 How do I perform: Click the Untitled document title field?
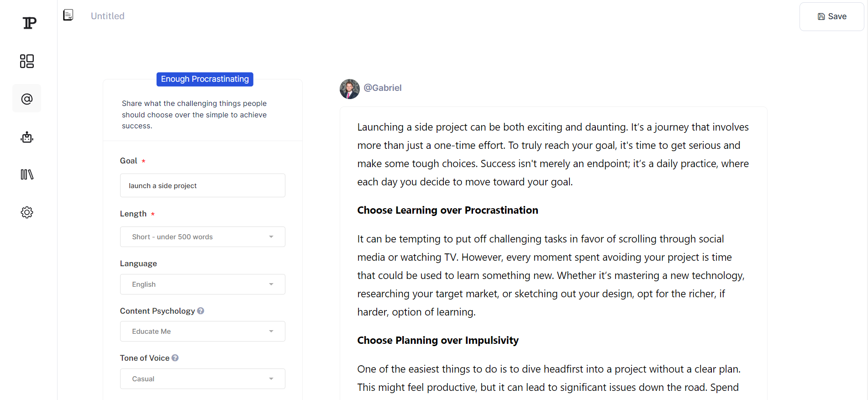click(x=108, y=16)
